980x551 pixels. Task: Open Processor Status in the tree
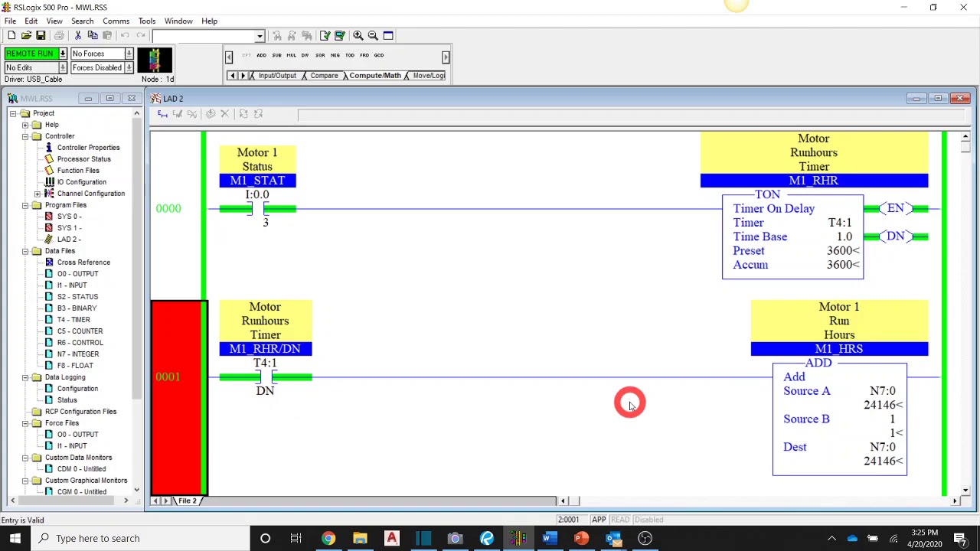(83, 158)
